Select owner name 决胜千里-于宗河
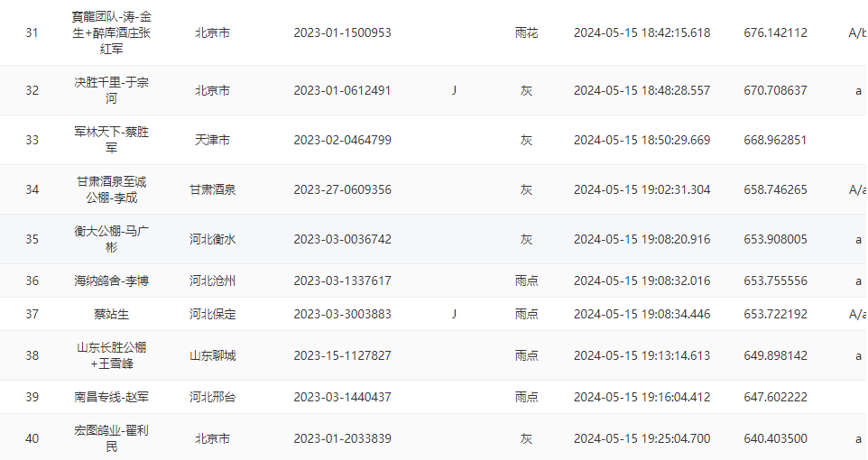This screenshot has width=868, height=460. tap(112, 90)
